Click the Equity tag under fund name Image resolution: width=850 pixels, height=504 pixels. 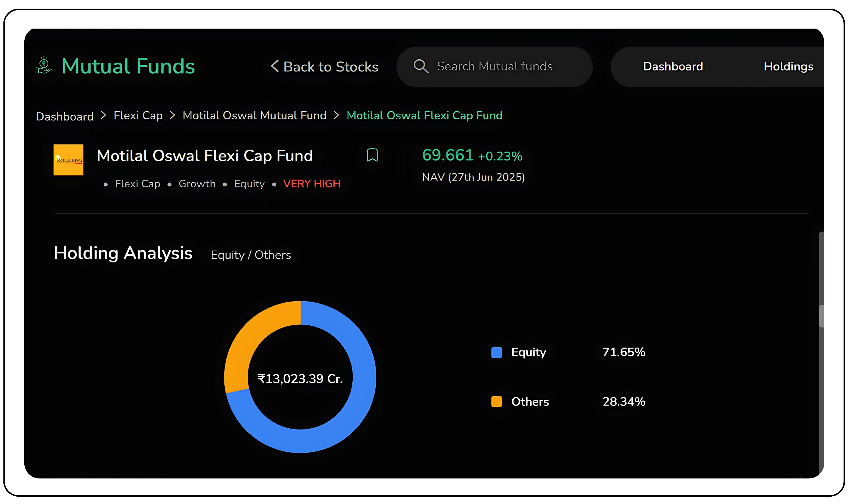(x=249, y=184)
